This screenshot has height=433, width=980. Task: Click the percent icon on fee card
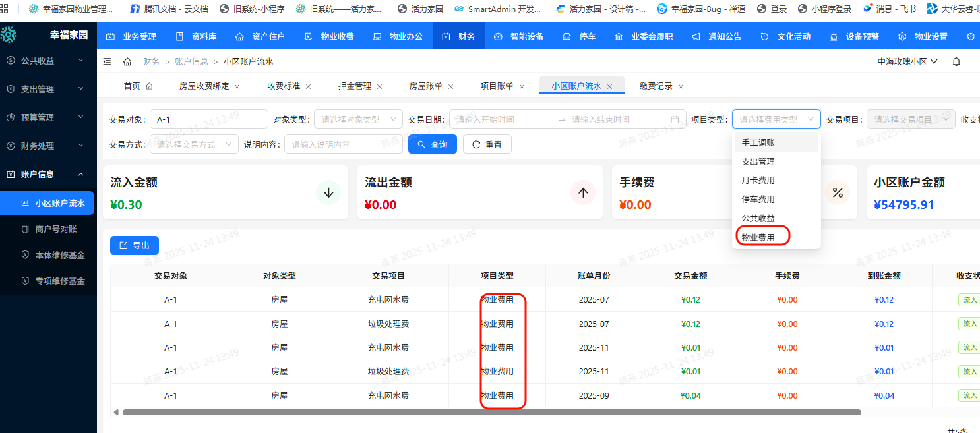tap(838, 192)
